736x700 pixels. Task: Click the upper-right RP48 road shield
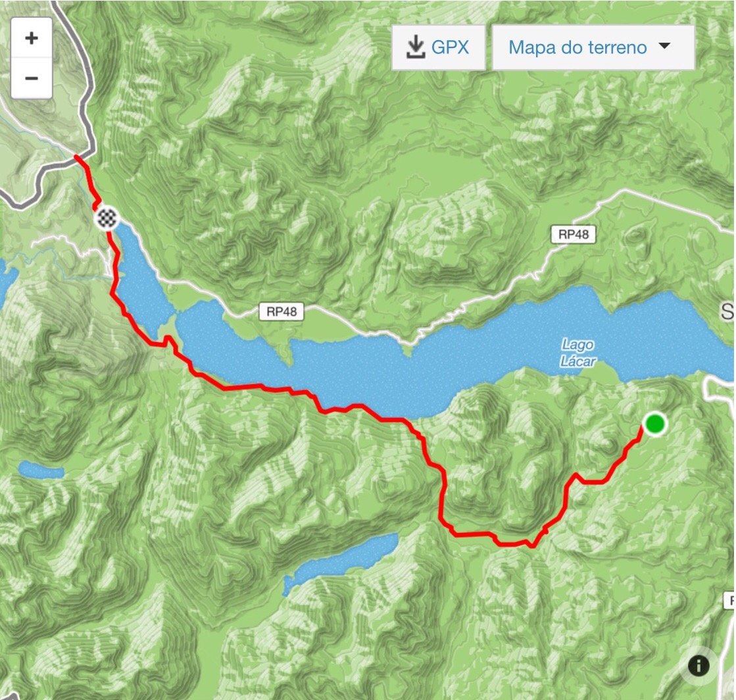pos(573,234)
